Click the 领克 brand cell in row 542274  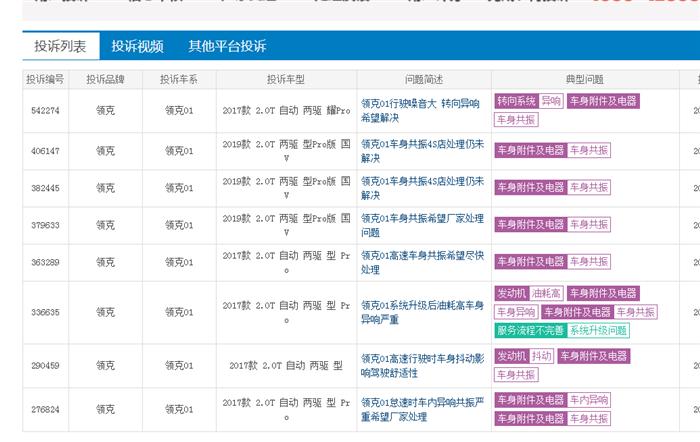[105, 111]
